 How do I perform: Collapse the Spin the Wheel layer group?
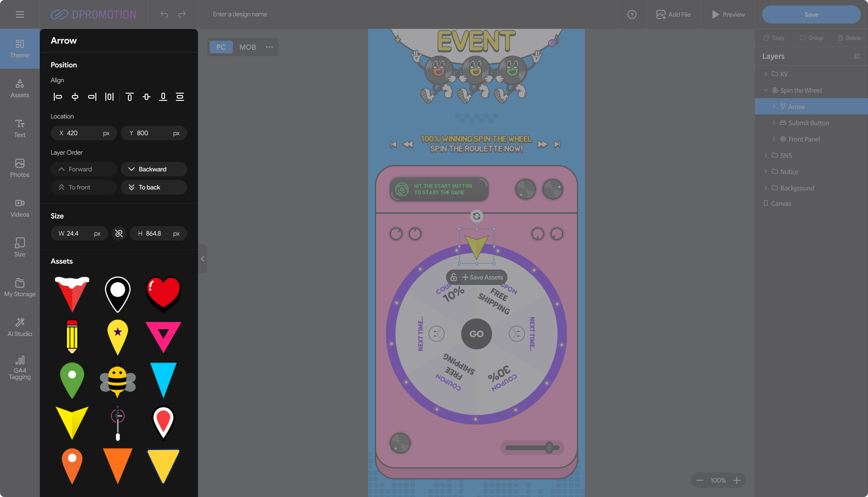(x=765, y=90)
